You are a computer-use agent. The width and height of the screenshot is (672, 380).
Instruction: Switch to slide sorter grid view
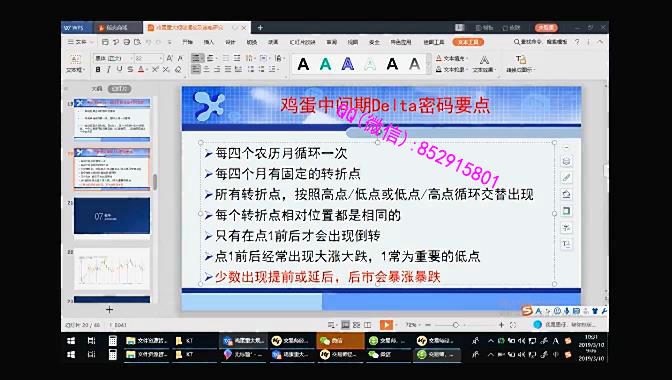pyautogui.click(x=356, y=325)
